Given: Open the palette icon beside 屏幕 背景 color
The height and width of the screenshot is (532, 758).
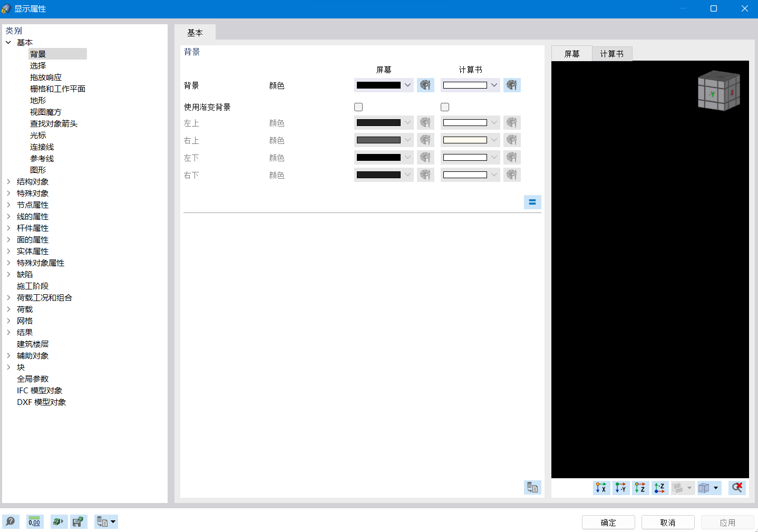Looking at the screenshot, I should 425,85.
